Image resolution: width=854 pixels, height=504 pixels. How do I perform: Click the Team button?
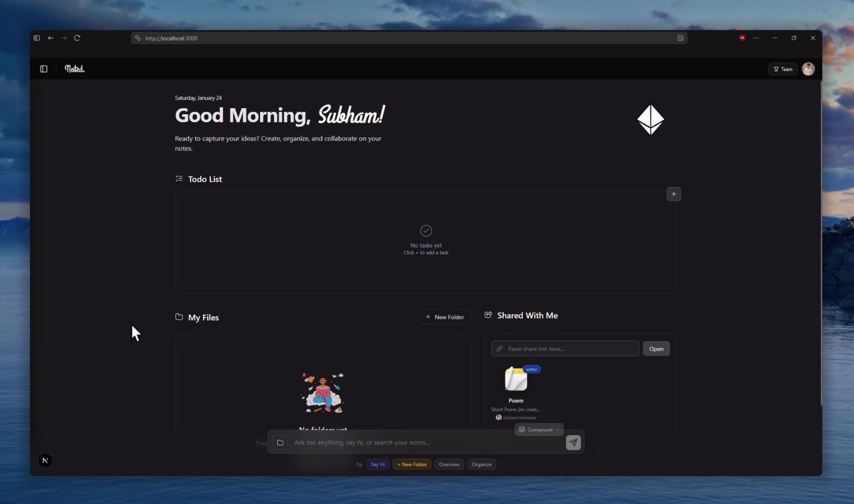(x=783, y=69)
